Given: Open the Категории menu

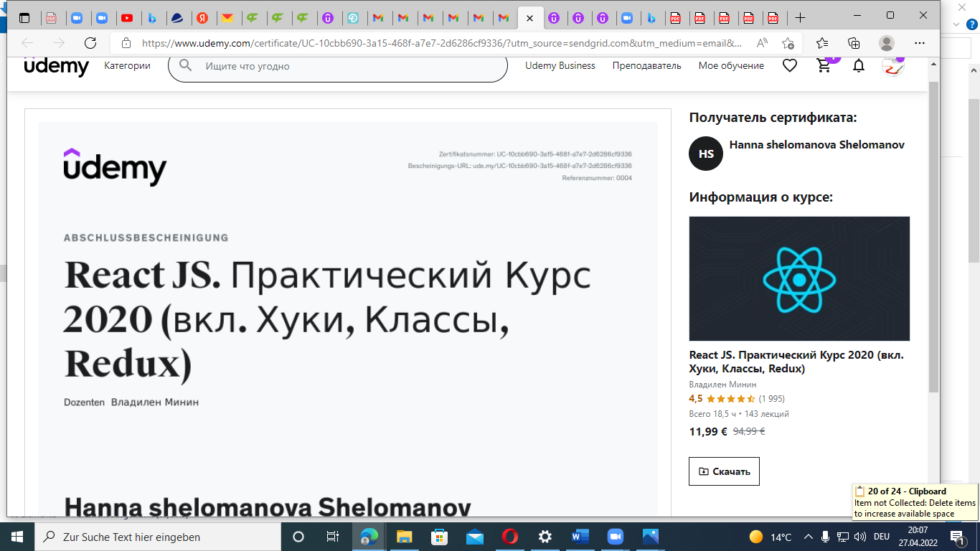Looking at the screenshot, I should pyautogui.click(x=127, y=65).
